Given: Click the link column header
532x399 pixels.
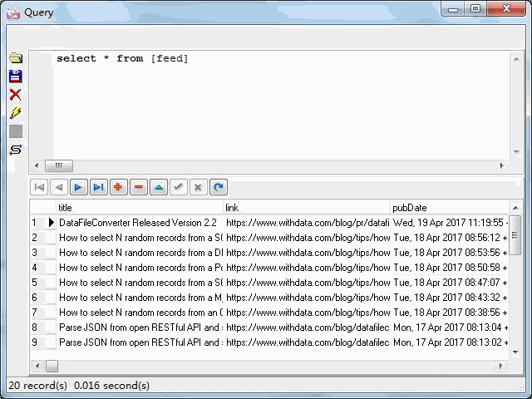Looking at the screenshot, I should tap(307, 208).
